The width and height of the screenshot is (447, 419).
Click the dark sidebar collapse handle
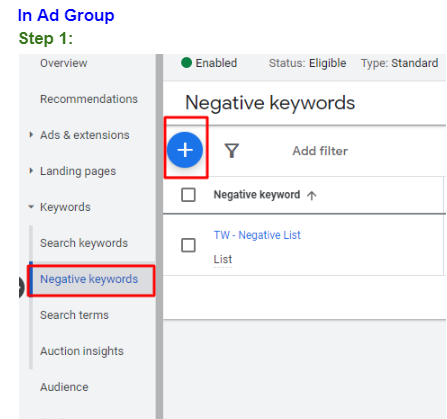pos(21,287)
